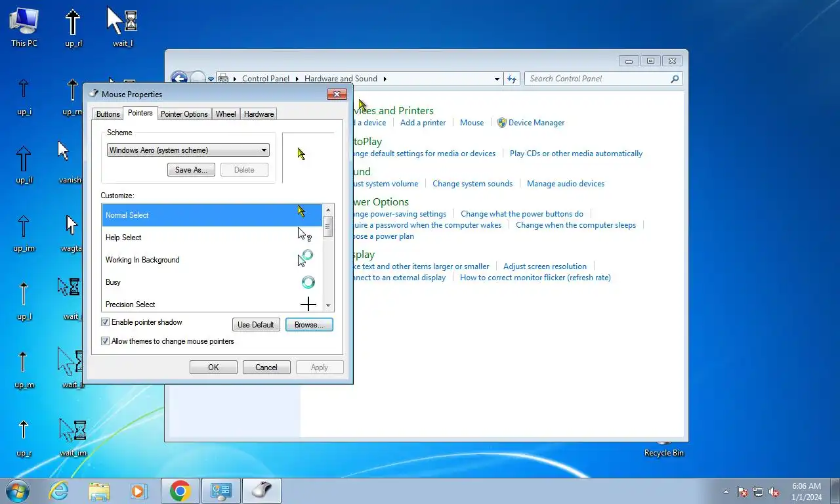Image resolution: width=840 pixels, height=504 pixels.
Task: Open the Windows Start menu
Action: click(x=17, y=491)
